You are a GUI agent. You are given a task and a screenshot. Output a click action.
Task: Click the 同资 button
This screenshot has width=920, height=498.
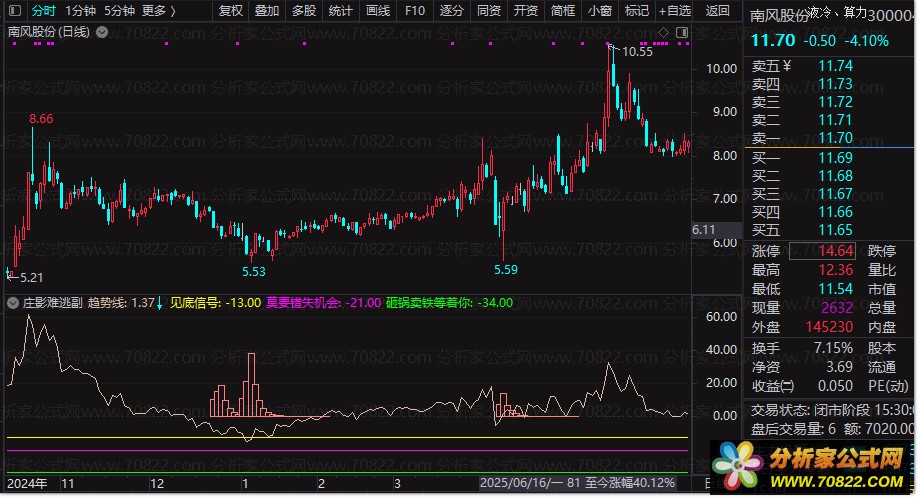(489, 11)
